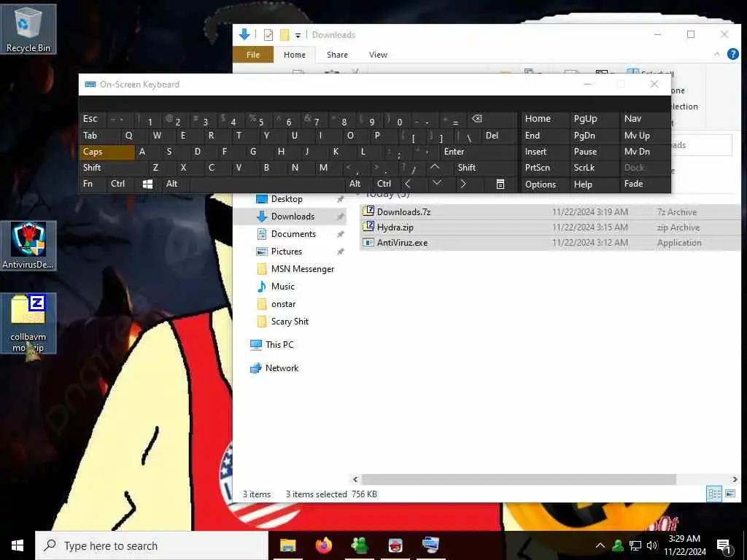The height and width of the screenshot is (560, 747).
Task: Open the Scary Shit folder
Action: pos(290,322)
